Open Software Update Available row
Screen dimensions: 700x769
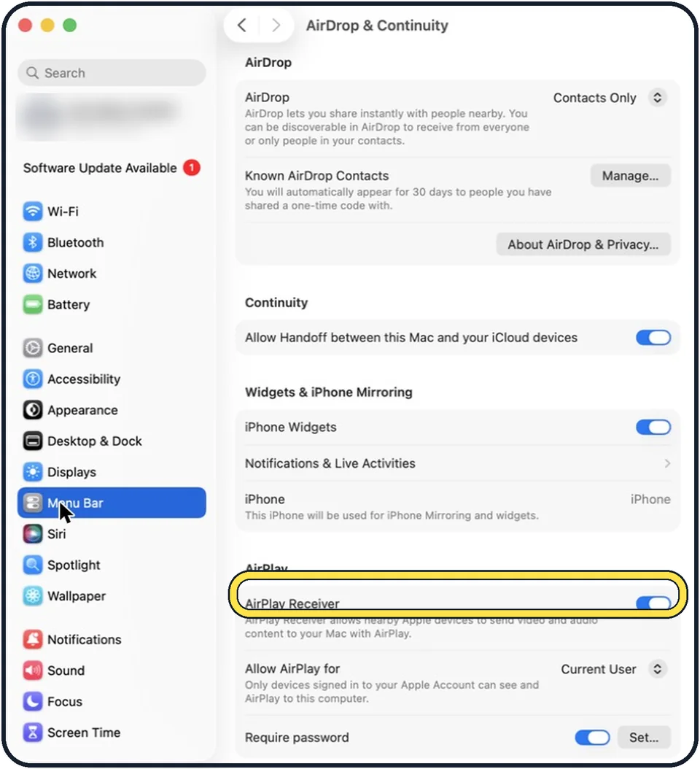point(112,168)
